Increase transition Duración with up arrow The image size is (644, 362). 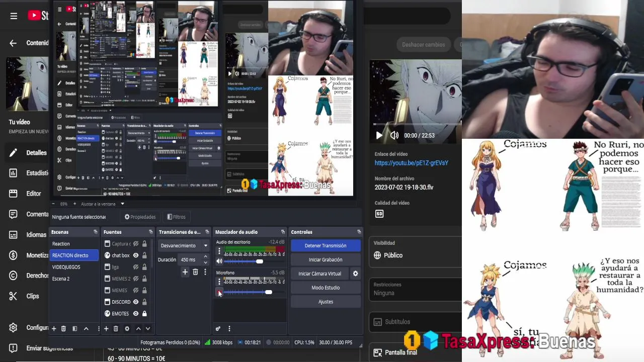pos(205,257)
